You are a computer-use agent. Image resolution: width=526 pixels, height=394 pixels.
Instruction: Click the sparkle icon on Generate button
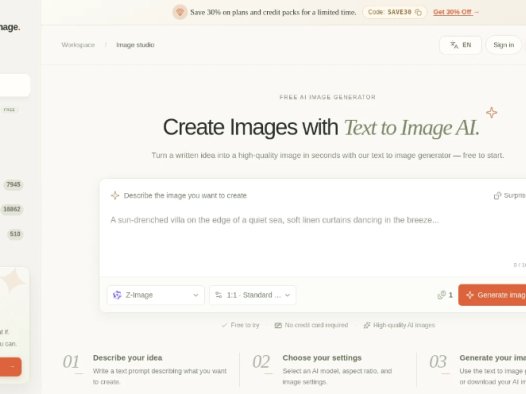pos(470,295)
